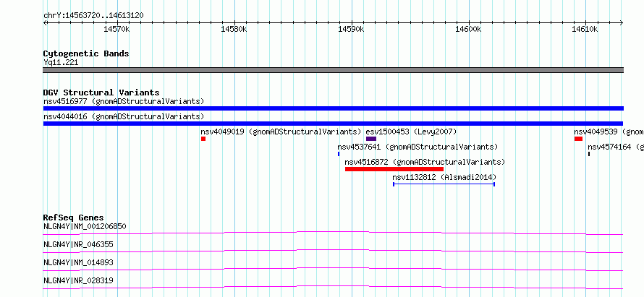Viewport: 644px width, 297px height.
Task: Open the nsv4516977 variant label
Action: [x=124, y=101]
